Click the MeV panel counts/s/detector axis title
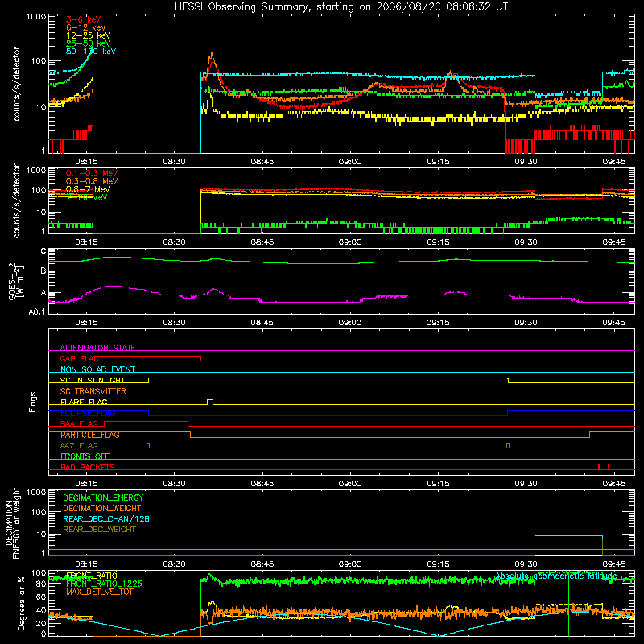Screen dimensions: 644x644 coord(16,200)
